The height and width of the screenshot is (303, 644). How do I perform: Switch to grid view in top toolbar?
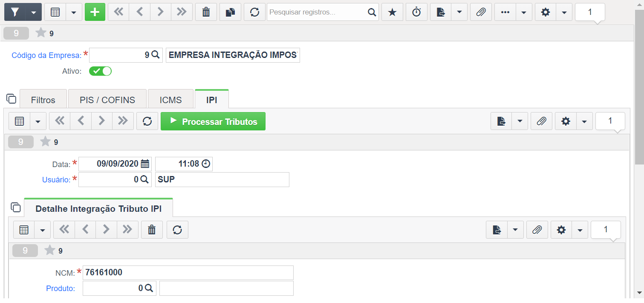(55, 12)
